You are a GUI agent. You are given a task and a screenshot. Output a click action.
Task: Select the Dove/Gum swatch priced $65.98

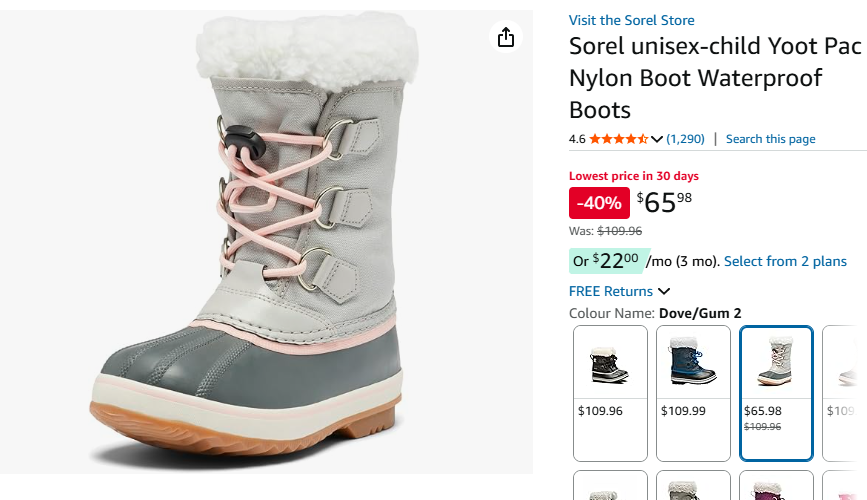pos(776,393)
